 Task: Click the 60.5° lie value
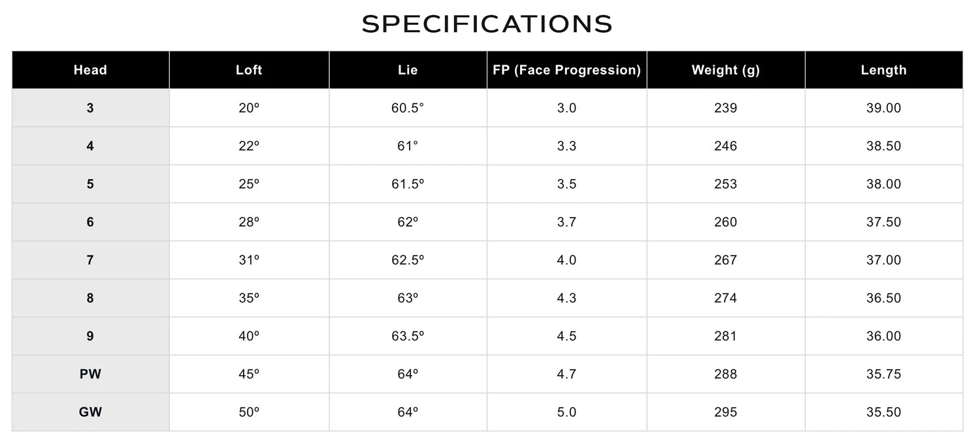(x=408, y=108)
